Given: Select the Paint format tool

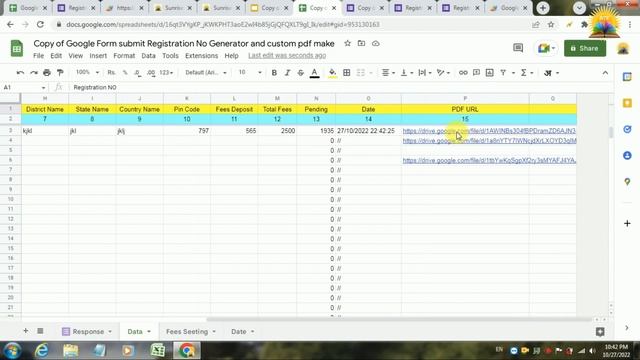Looking at the screenshot, I should [60, 73].
